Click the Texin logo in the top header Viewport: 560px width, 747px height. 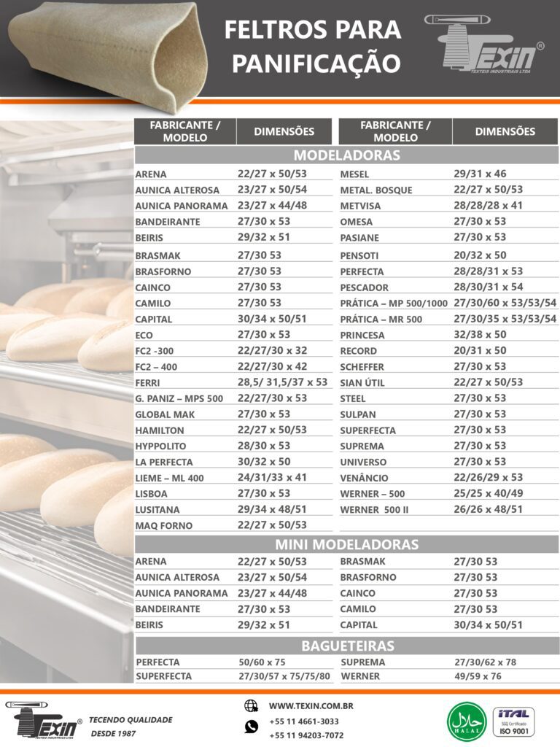(x=484, y=44)
